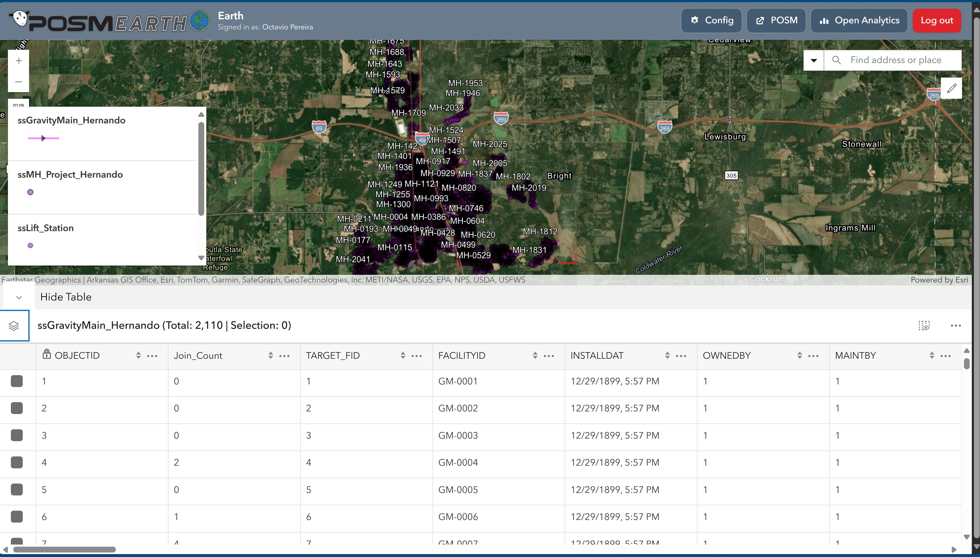Open Analytics from the header
The height and width of the screenshot is (557, 980).
click(x=859, y=21)
